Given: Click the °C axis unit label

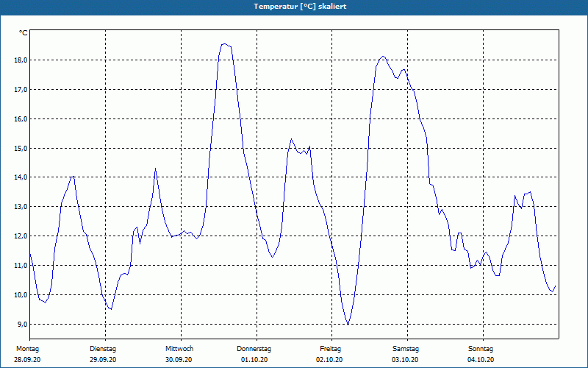Looking at the screenshot, I should click(24, 33).
